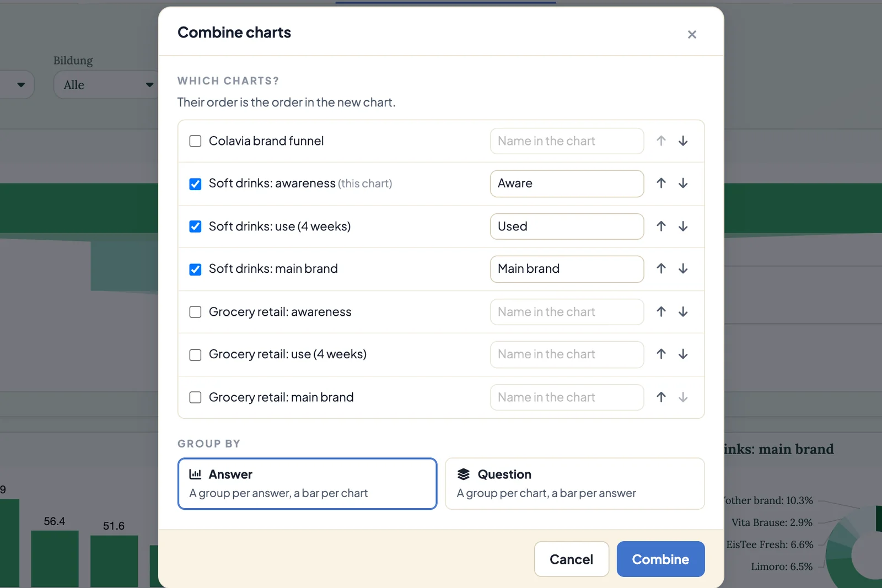The height and width of the screenshot is (588, 882).
Task: Close the Combine charts dialog
Action: [x=692, y=35]
